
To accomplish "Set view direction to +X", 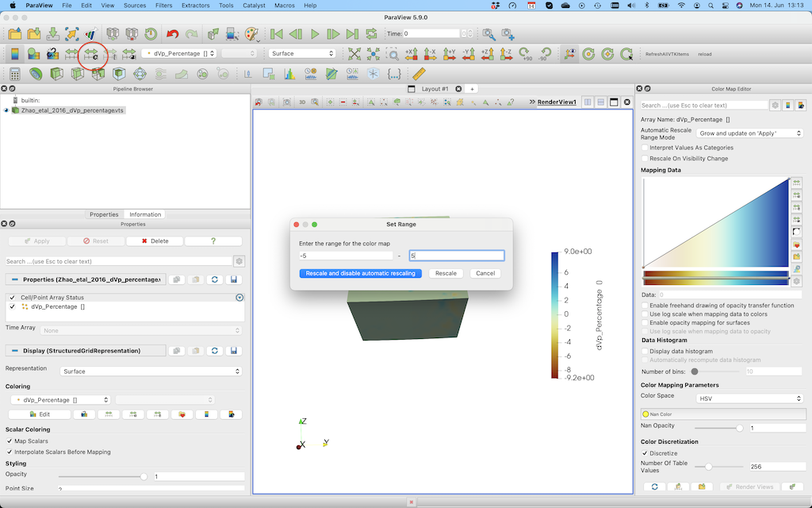I will click(x=412, y=54).
